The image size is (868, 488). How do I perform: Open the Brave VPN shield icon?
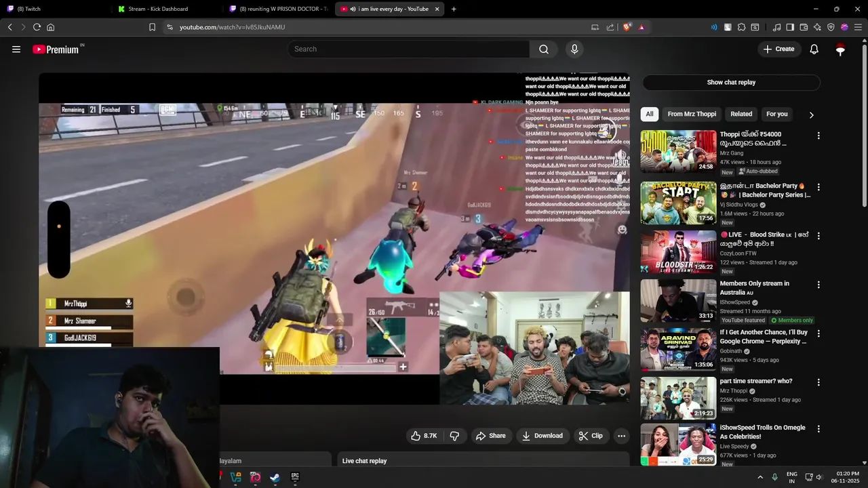point(831,27)
